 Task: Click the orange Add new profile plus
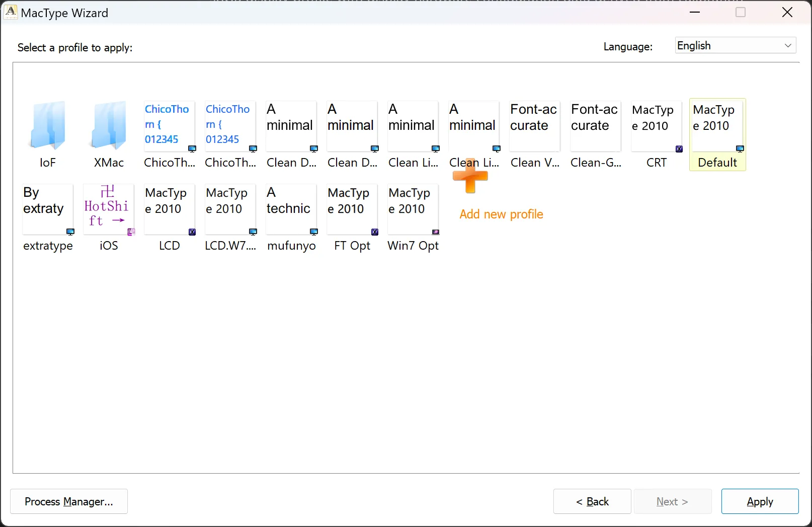coord(470,177)
